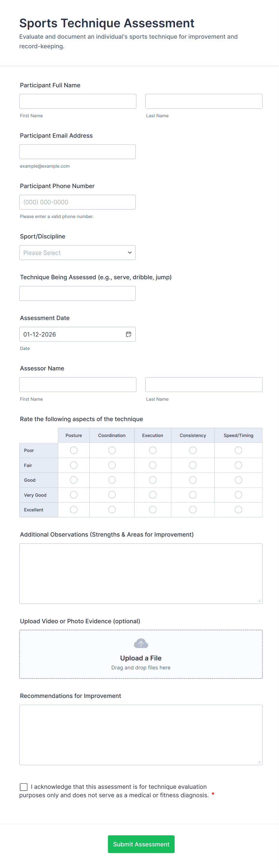The width and height of the screenshot is (279, 868).
Task: Open the Sport/Discipline selection menu
Action: (77, 252)
